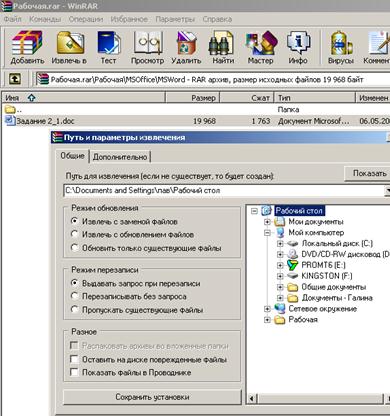Open the Избранное menu

coord(129,19)
